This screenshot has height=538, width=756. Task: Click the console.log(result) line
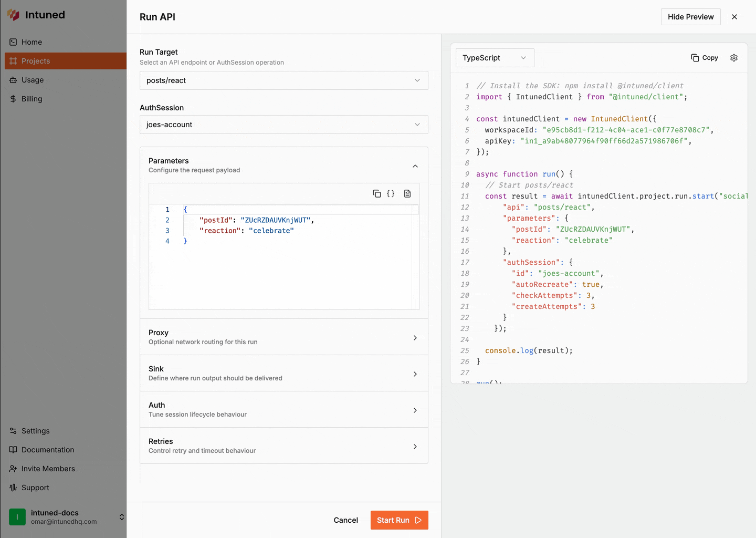[x=529, y=350]
